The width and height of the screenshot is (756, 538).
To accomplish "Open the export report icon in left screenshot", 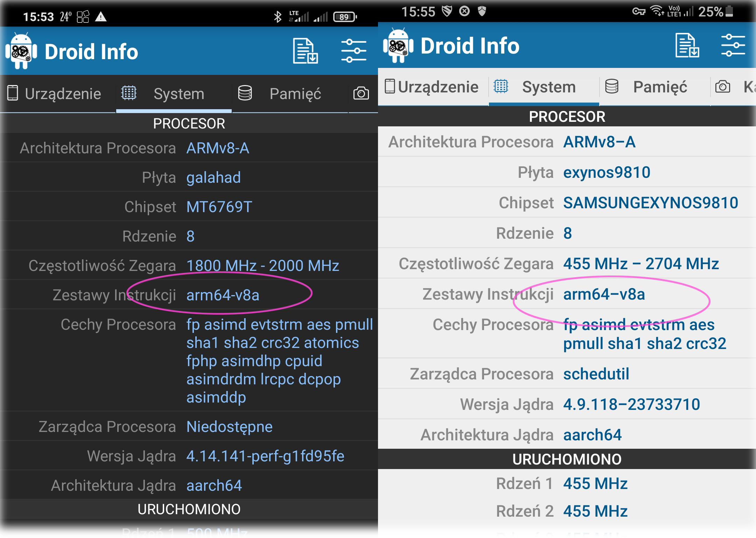I will (x=305, y=51).
